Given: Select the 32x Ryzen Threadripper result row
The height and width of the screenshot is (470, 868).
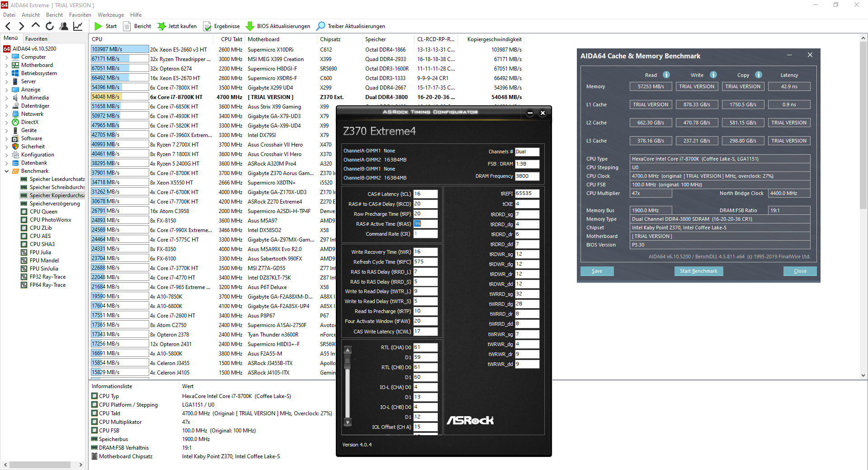Looking at the screenshot, I should click(307, 59).
